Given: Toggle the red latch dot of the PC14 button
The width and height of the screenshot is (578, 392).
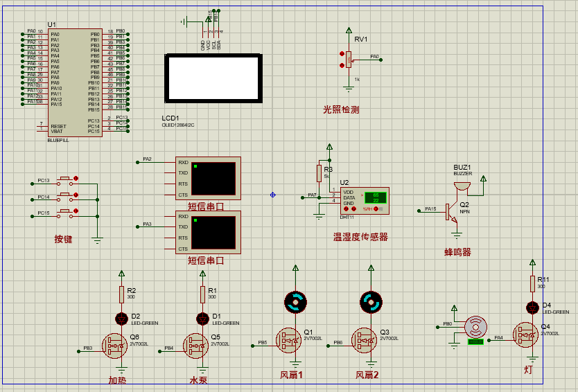Looking at the screenshot, I should (x=76, y=195).
